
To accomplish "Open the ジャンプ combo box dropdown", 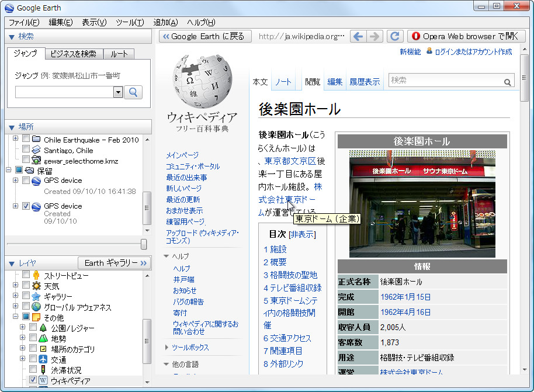I will (117, 92).
